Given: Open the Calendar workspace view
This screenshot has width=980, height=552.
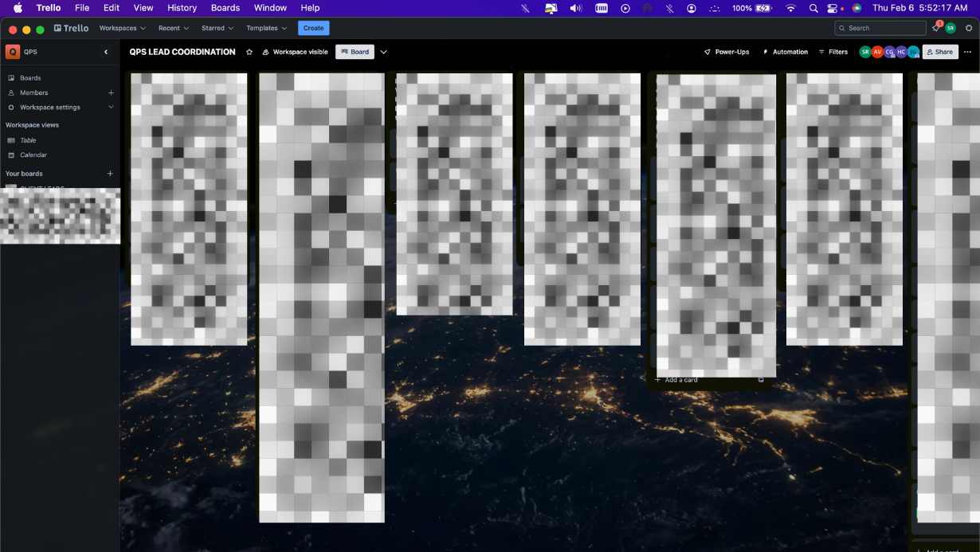Looking at the screenshot, I should pyautogui.click(x=33, y=155).
